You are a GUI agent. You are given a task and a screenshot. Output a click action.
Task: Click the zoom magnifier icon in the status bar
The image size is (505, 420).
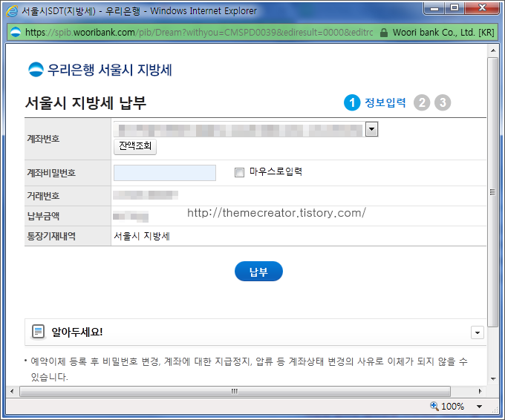pyautogui.click(x=434, y=406)
